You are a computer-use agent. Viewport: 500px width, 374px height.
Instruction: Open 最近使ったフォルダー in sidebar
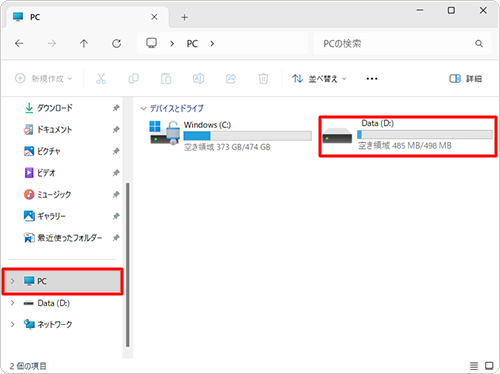click(63, 238)
